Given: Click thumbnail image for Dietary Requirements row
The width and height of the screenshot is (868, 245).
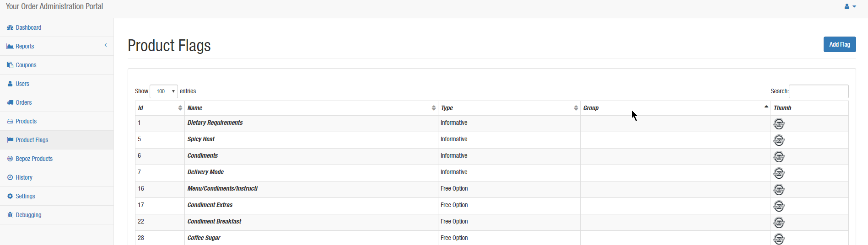Looking at the screenshot, I should [779, 124].
